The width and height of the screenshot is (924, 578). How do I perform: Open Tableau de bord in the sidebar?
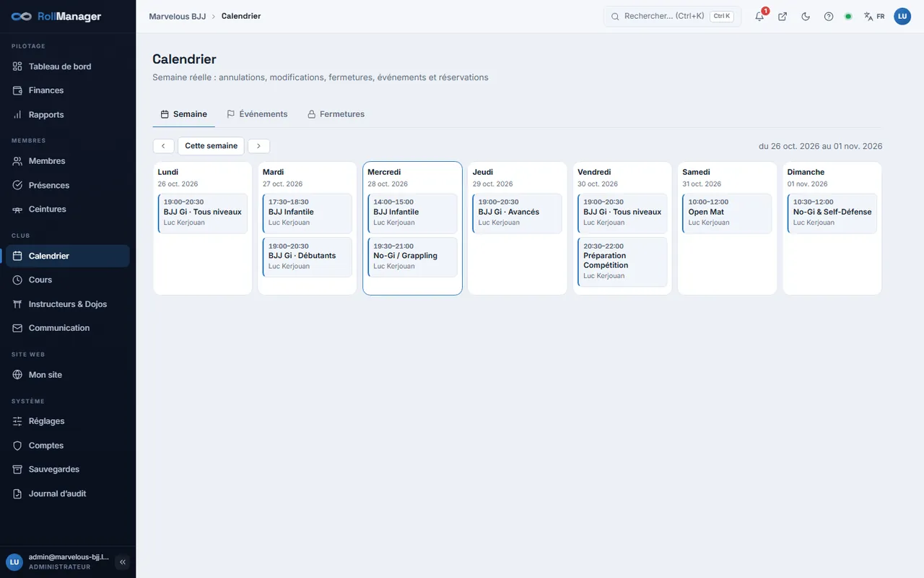[x=68, y=66]
